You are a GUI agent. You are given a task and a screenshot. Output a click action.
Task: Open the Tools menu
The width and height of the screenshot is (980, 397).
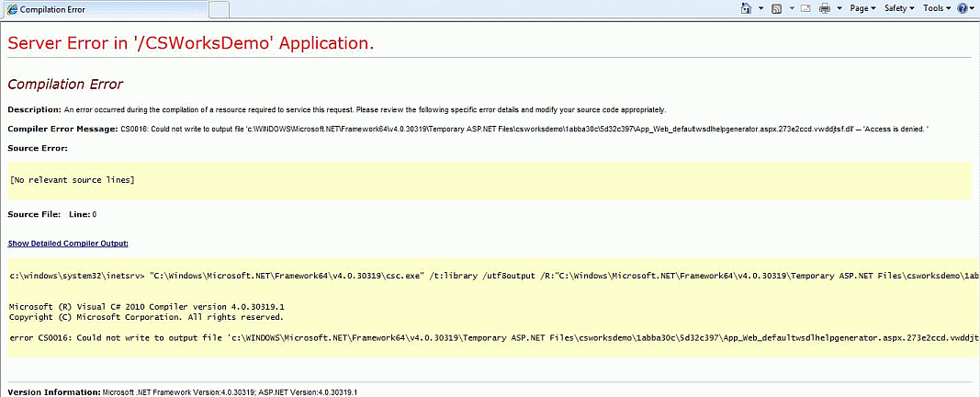pyautogui.click(x=936, y=8)
